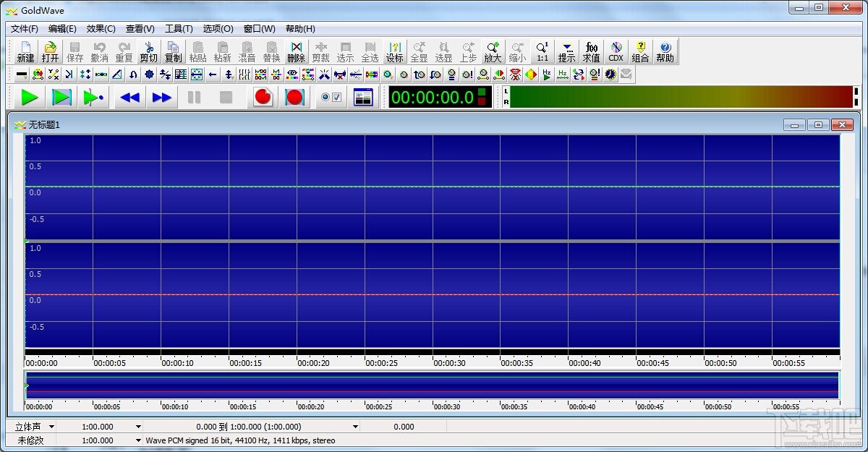The height and width of the screenshot is (452, 868).
Task: Click the 1:1 zoom icon
Action: pos(542,51)
